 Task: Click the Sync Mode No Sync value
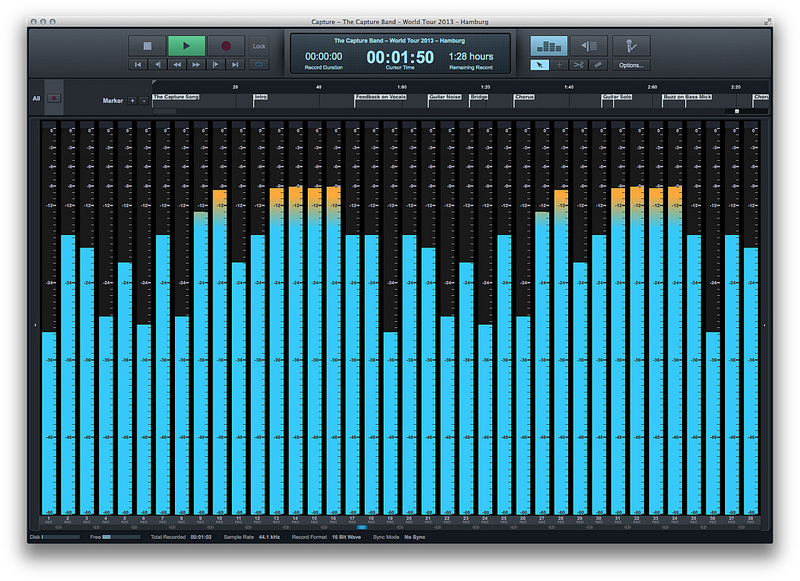414,537
